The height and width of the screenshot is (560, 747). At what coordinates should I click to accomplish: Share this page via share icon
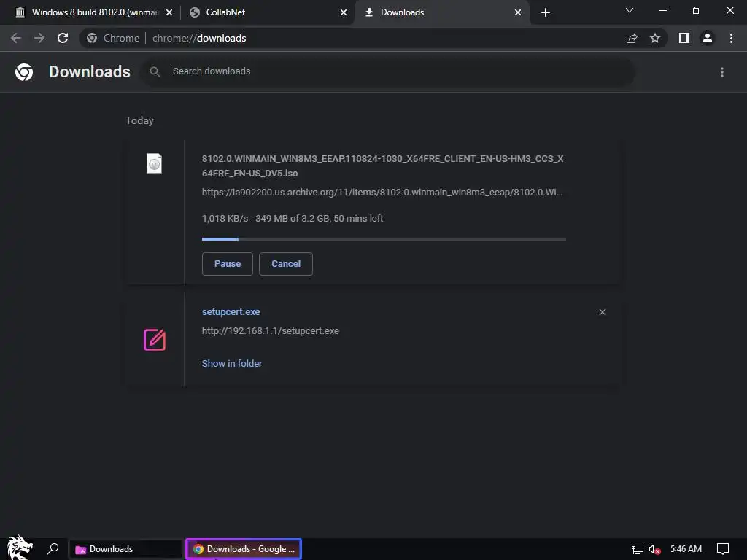click(x=632, y=38)
